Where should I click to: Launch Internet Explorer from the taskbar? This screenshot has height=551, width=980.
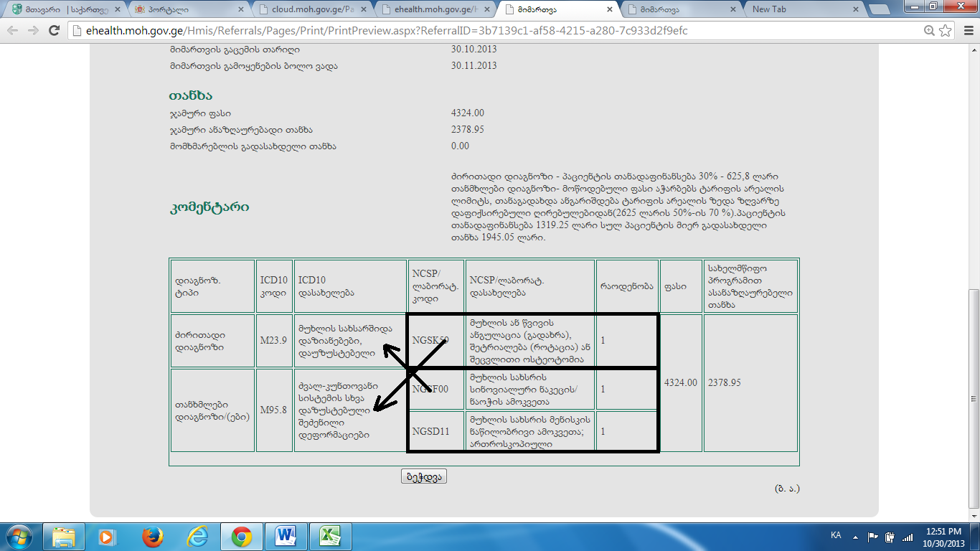196,537
